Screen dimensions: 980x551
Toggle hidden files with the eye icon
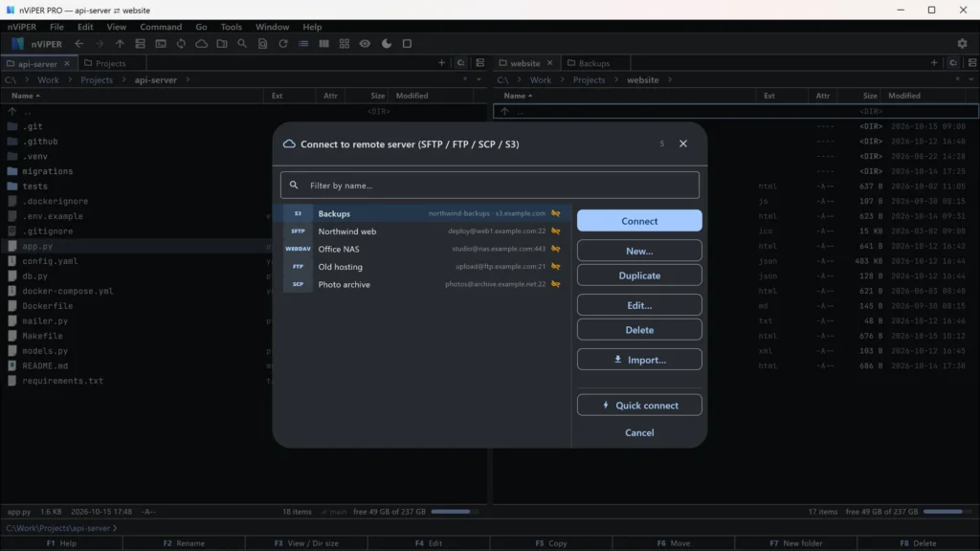click(365, 44)
